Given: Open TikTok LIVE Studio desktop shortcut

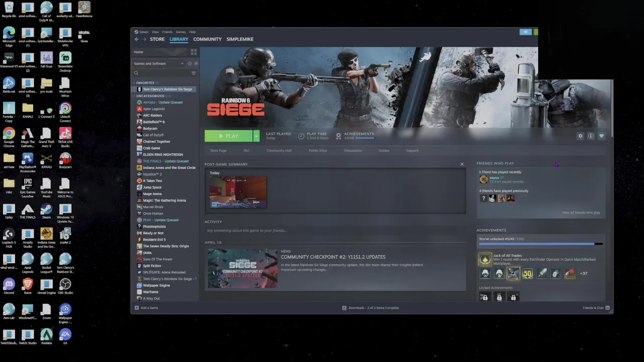Looking at the screenshot, I should 65,136.
